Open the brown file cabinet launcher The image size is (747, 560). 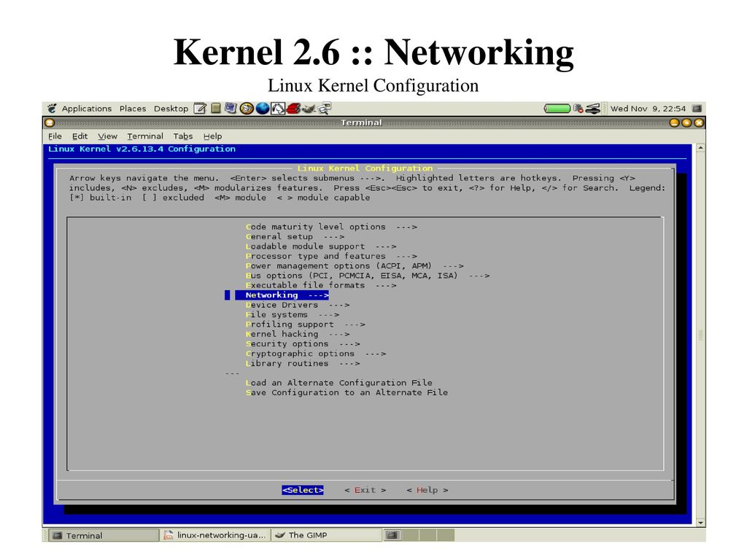216,109
